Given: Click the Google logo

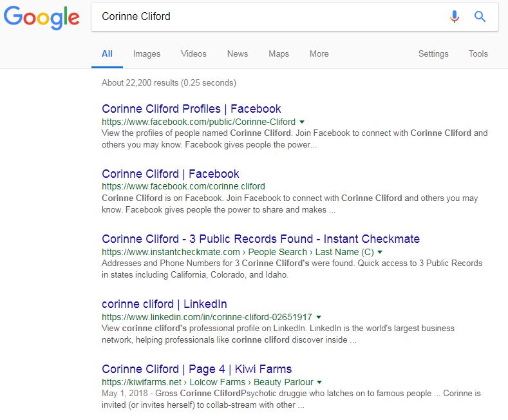Looking at the screenshot, I should tap(41, 18).
